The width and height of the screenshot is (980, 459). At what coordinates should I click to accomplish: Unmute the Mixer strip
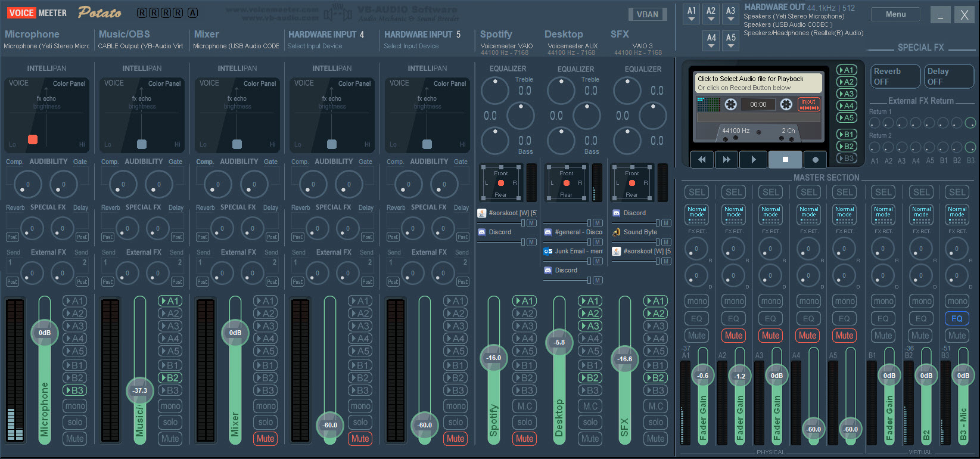coord(265,438)
